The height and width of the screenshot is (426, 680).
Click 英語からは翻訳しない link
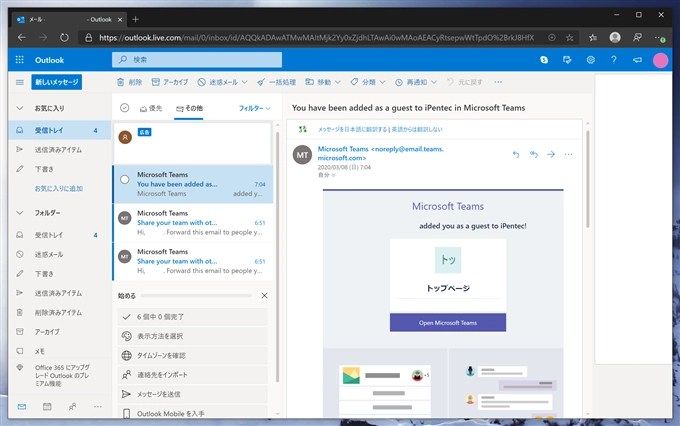point(417,129)
